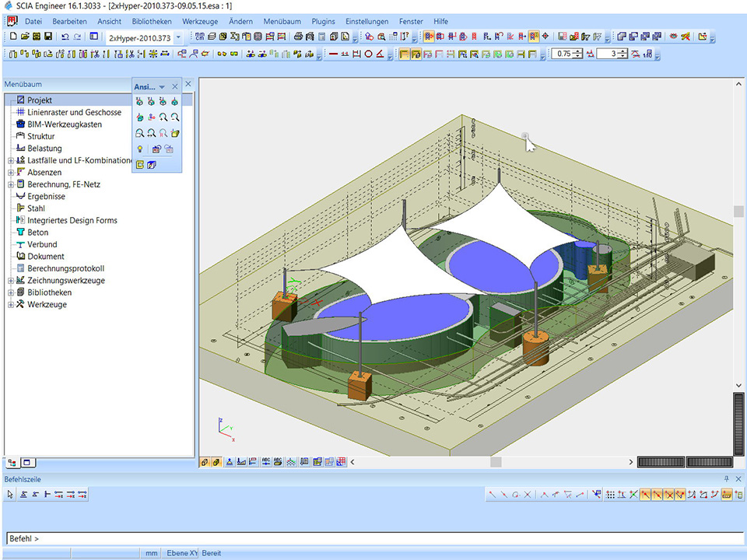The height and width of the screenshot is (560, 747).
Task: Toggle the first highlighted selection mode button
Action: pos(429,37)
